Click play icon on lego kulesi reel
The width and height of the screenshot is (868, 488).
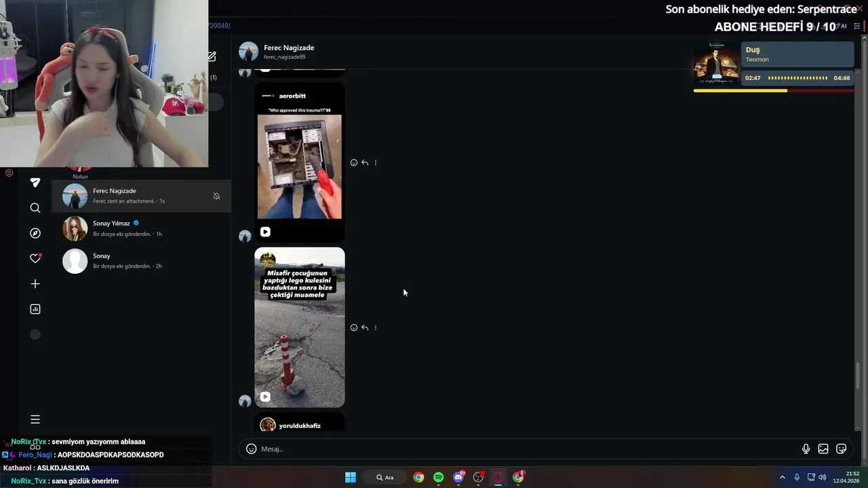pyautogui.click(x=265, y=396)
